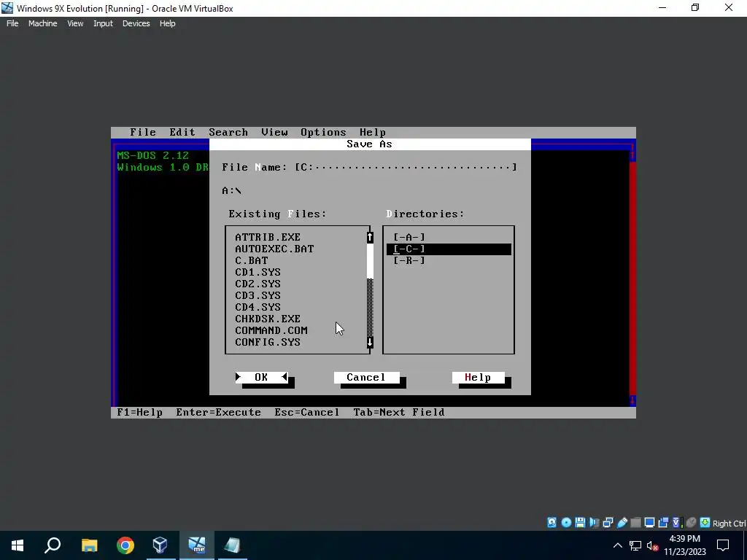Open the VirtualBox File menu
Screen dimensions: 747x560
tap(12, 23)
